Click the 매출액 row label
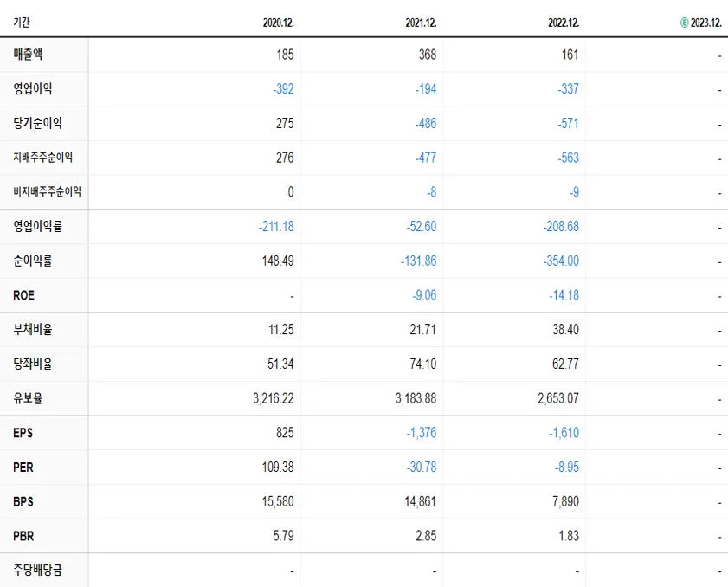728x587 pixels. pos(28,55)
